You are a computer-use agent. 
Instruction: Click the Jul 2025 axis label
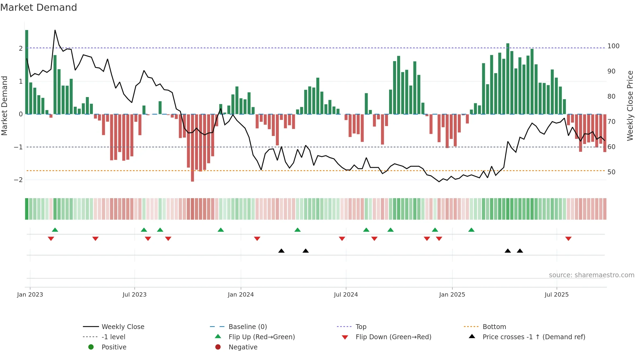557,295
